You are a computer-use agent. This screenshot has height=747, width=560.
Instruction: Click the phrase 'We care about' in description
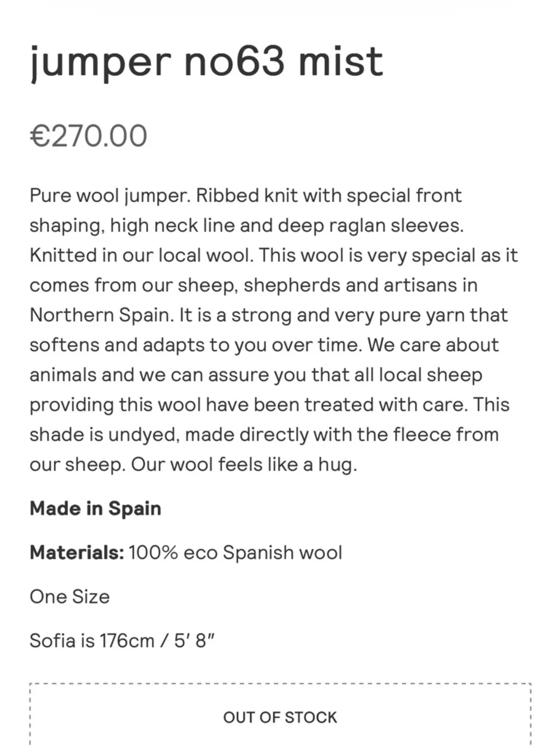pos(433,345)
